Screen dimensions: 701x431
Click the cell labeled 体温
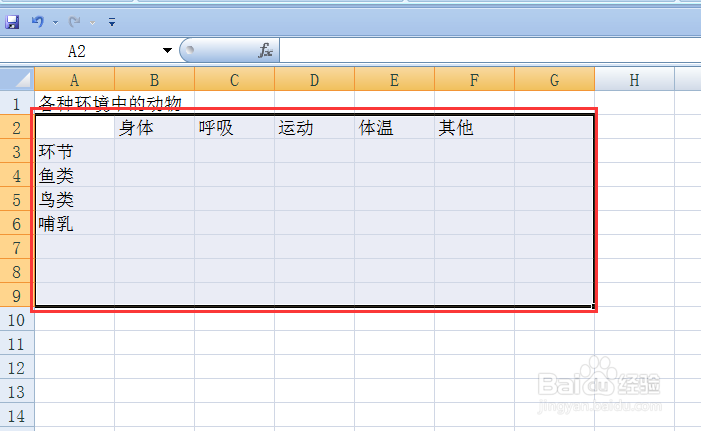coord(394,128)
